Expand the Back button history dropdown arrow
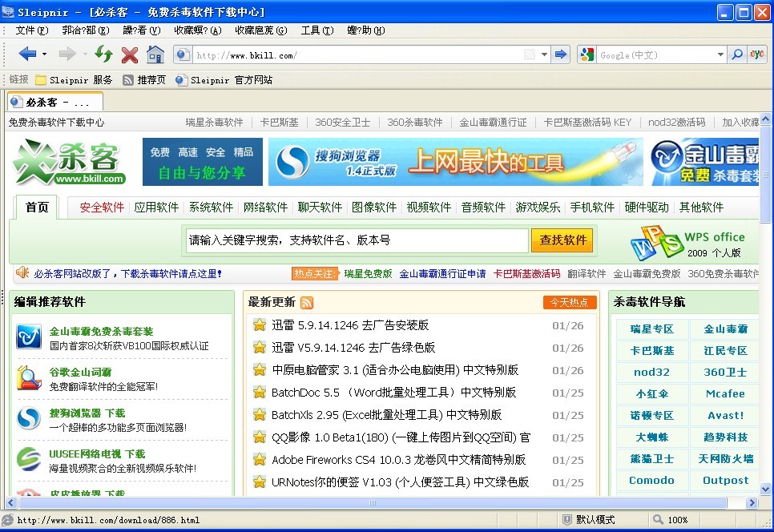 coord(45,54)
